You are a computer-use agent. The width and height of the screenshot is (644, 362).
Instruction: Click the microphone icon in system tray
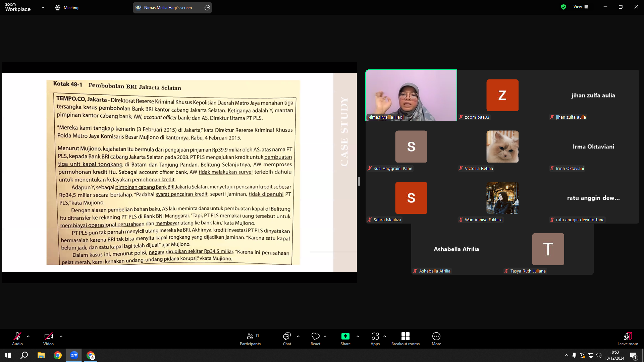tap(575, 355)
